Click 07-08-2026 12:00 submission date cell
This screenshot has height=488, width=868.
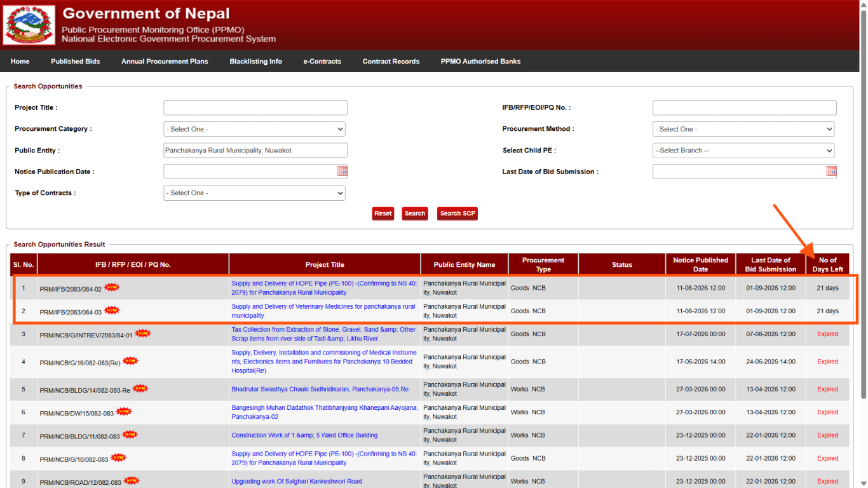(x=771, y=334)
